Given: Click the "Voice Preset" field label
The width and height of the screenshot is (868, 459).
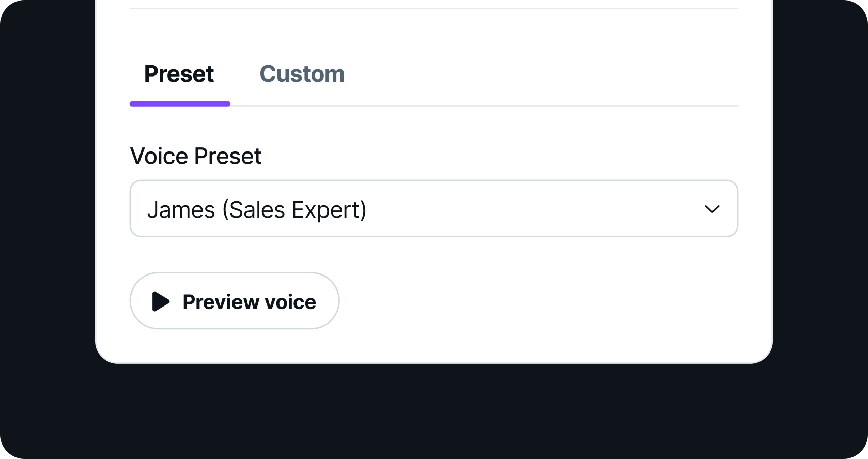Looking at the screenshot, I should (x=195, y=156).
